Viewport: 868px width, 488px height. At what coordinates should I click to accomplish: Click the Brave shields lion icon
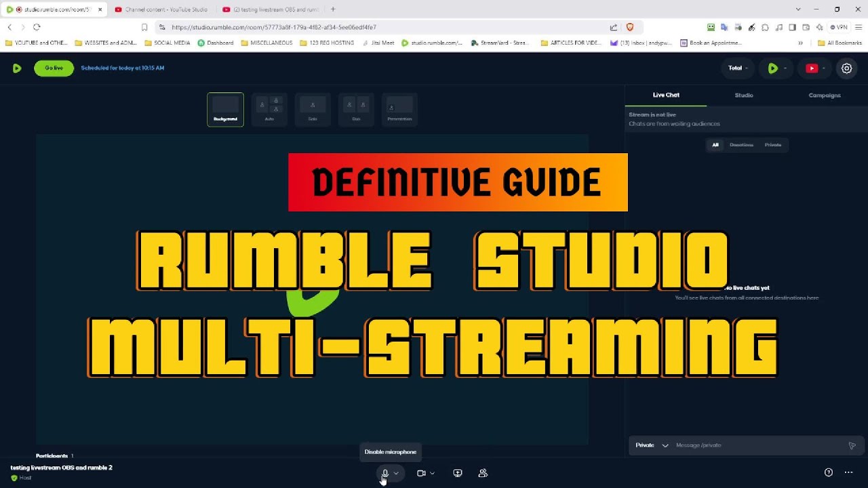(630, 27)
